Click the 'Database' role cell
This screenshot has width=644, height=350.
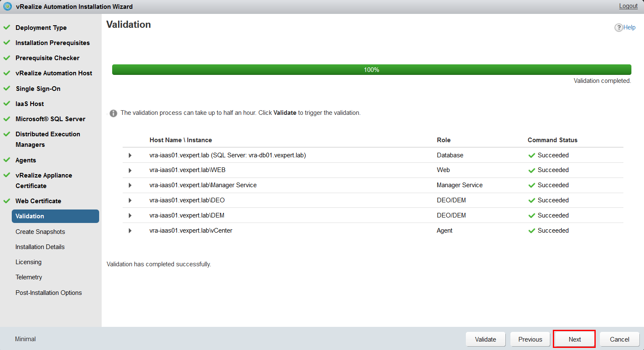click(x=450, y=155)
